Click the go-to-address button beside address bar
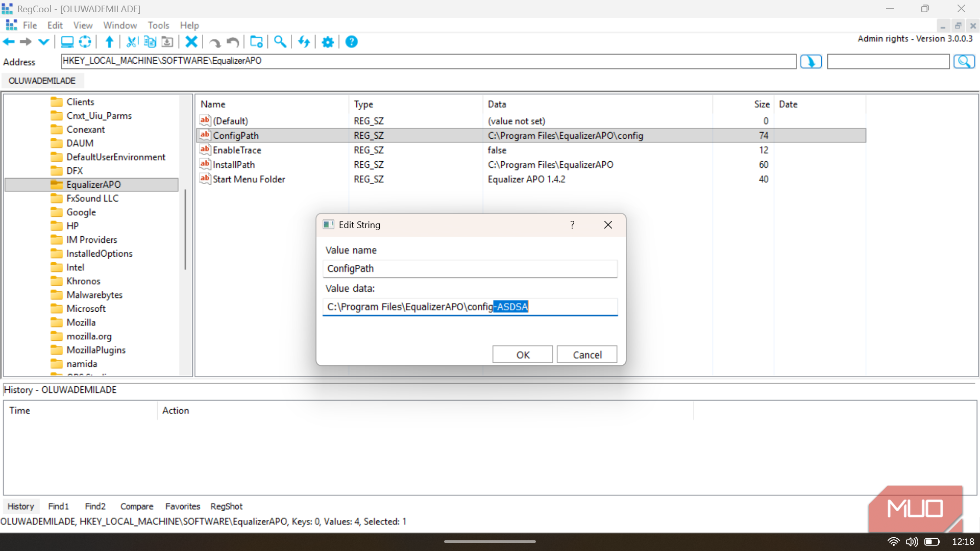Image resolution: width=980 pixels, height=551 pixels. [811, 62]
